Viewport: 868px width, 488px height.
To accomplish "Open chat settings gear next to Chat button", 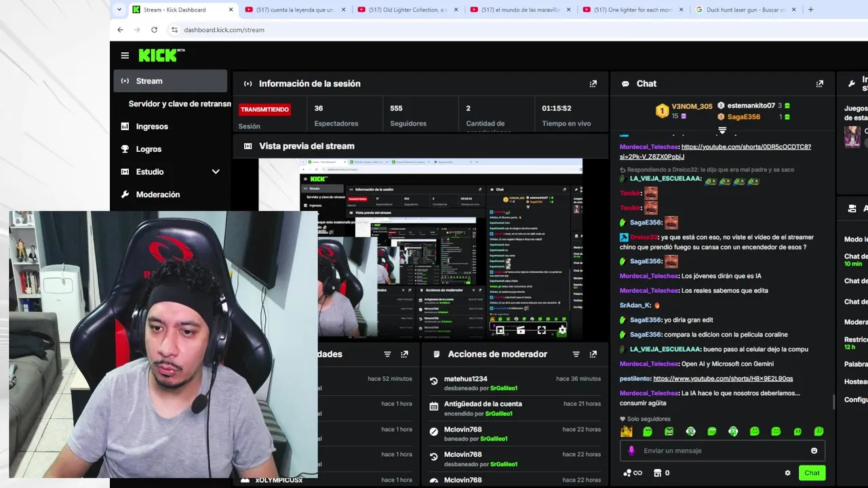I will coord(787,473).
